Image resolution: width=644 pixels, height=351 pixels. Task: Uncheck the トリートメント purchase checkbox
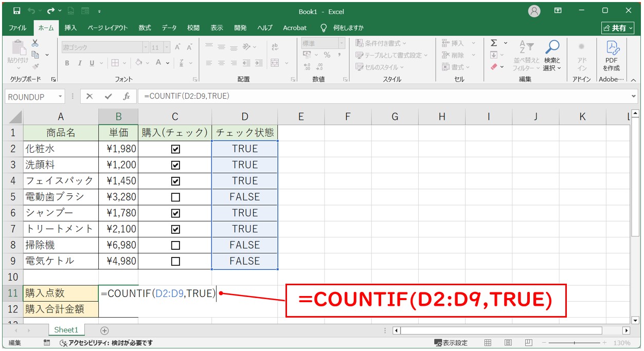click(175, 229)
